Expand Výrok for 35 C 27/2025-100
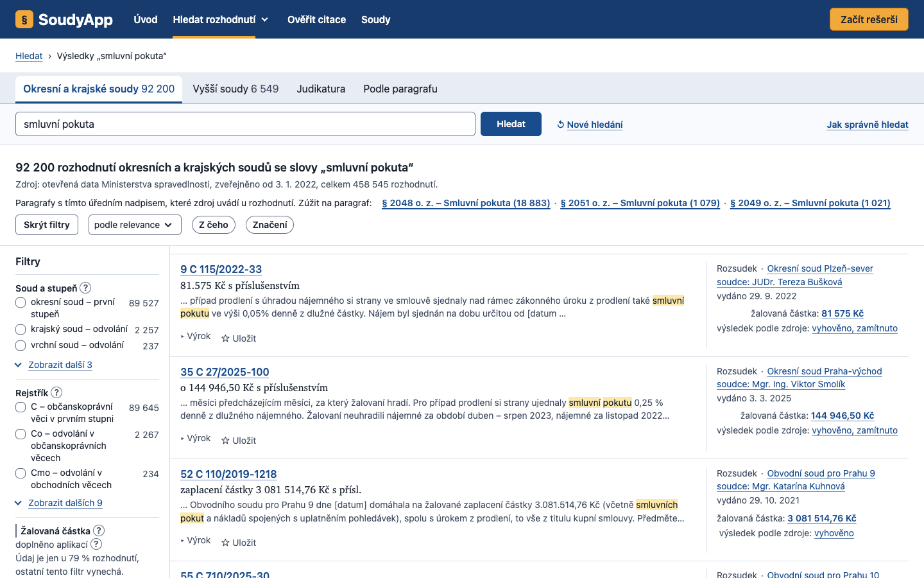Viewport: 924px width, 578px height. pyautogui.click(x=196, y=438)
